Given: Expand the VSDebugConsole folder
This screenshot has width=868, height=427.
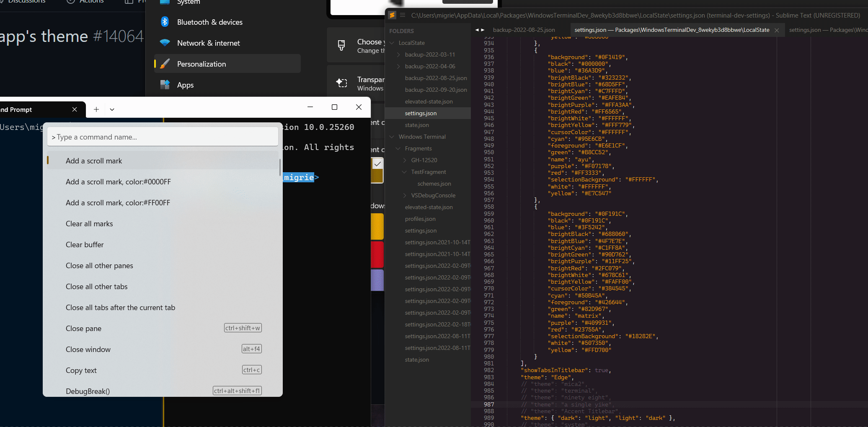Looking at the screenshot, I should click(x=405, y=195).
